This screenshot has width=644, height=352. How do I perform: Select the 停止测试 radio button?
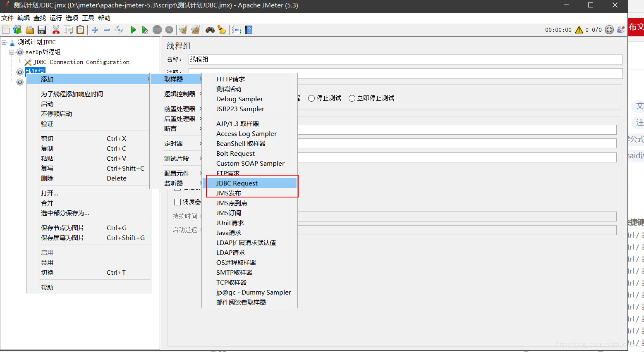pos(311,98)
